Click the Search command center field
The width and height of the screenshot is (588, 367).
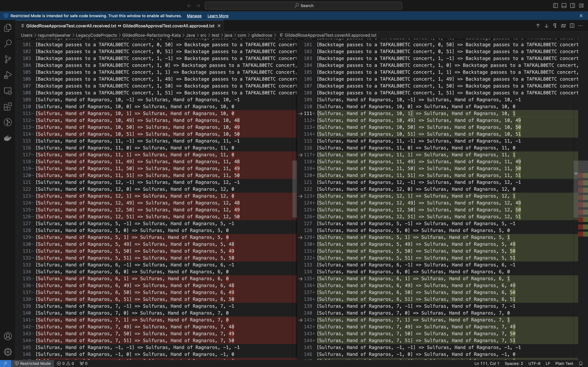[x=303, y=6]
